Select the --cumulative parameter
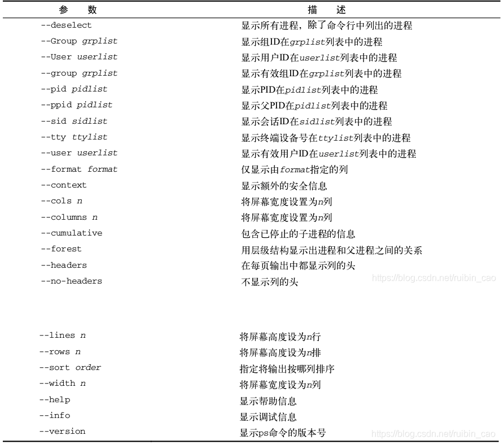The width and height of the screenshot is (504, 444). [x=71, y=233]
